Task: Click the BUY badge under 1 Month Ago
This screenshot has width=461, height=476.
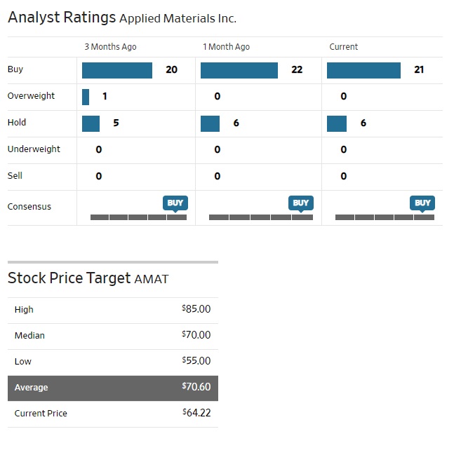Action: (x=300, y=203)
